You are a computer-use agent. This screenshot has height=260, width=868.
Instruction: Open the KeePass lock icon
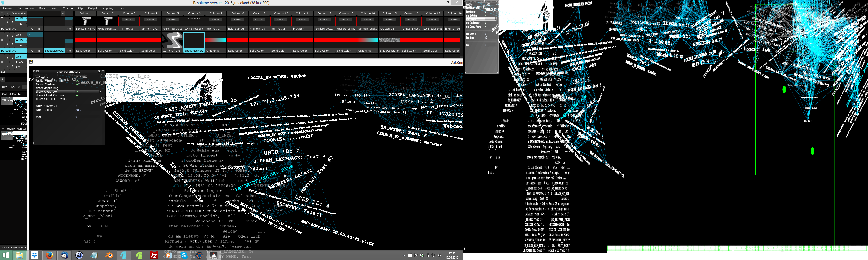(79, 255)
